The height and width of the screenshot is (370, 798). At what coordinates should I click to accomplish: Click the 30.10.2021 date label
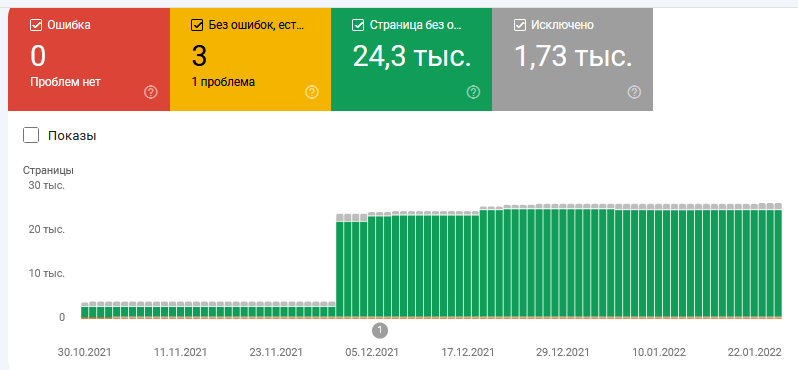click(84, 352)
